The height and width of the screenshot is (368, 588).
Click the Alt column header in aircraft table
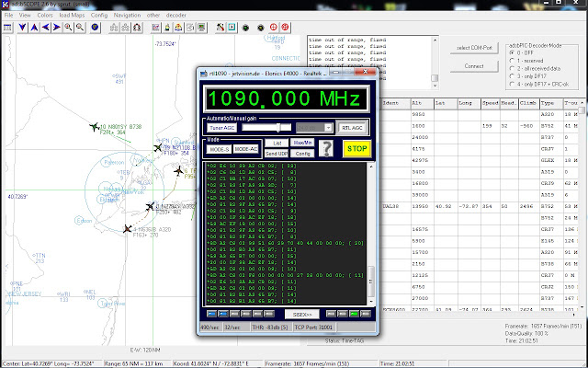point(422,103)
